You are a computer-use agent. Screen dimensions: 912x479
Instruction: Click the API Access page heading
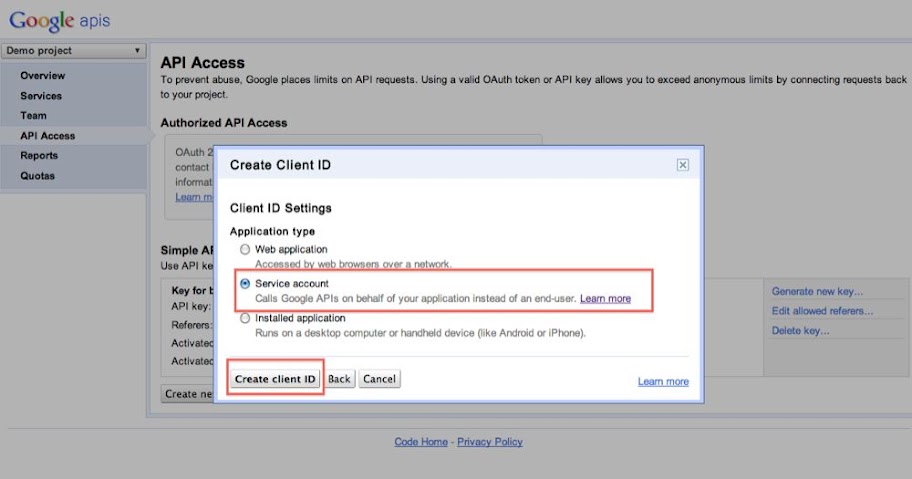202,63
